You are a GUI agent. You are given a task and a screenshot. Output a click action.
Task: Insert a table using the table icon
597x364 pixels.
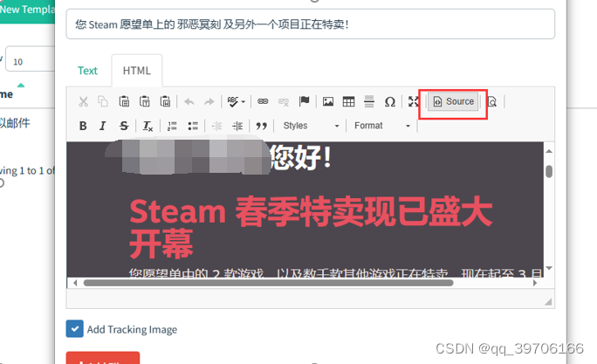[348, 101]
